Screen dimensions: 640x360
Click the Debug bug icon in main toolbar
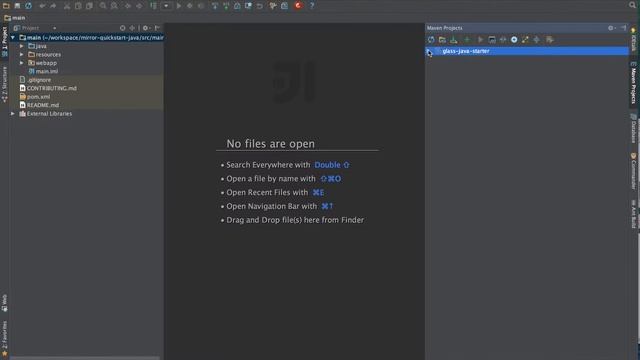(x=190, y=6)
